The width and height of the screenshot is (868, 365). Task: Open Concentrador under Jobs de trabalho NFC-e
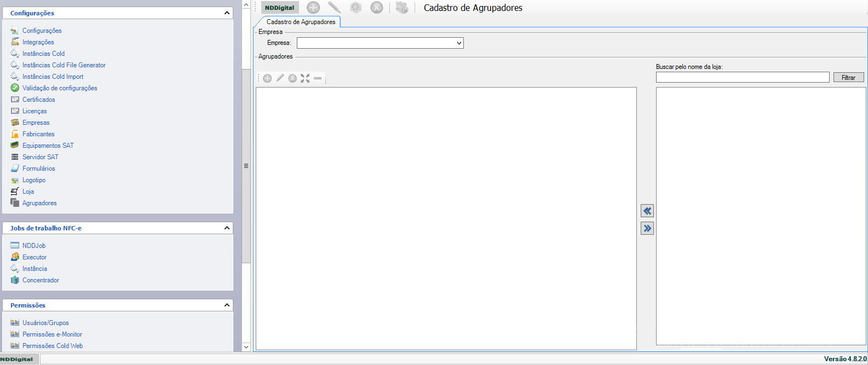click(41, 280)
